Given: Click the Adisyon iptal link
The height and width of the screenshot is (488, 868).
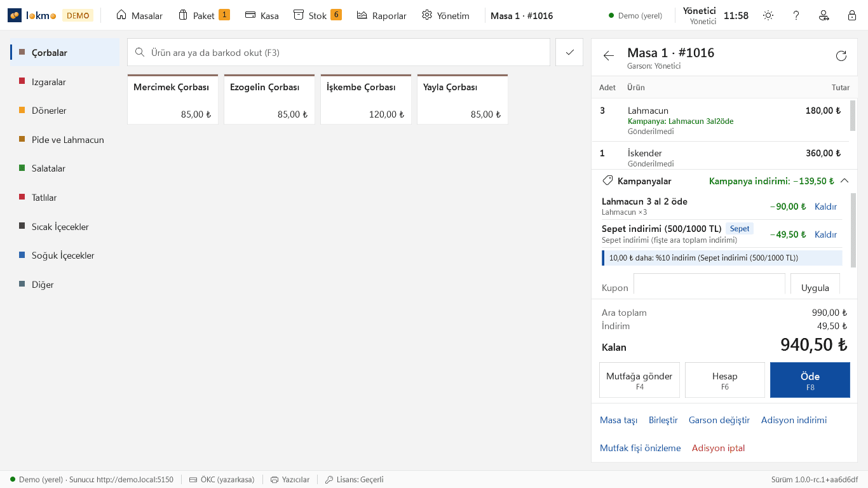Looking at the screenshot, I should [718, 448].
